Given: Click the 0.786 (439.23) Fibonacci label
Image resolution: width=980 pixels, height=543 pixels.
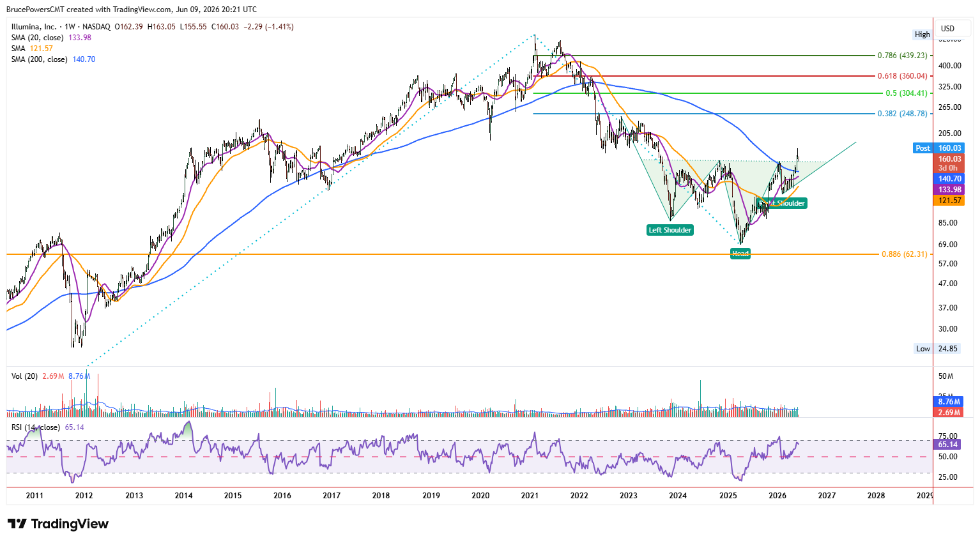Looking at the screenshot, I should click(x=902, y=56).
